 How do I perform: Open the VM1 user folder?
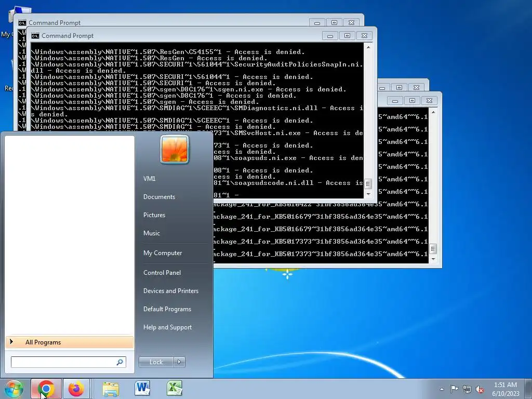(149, 179)
